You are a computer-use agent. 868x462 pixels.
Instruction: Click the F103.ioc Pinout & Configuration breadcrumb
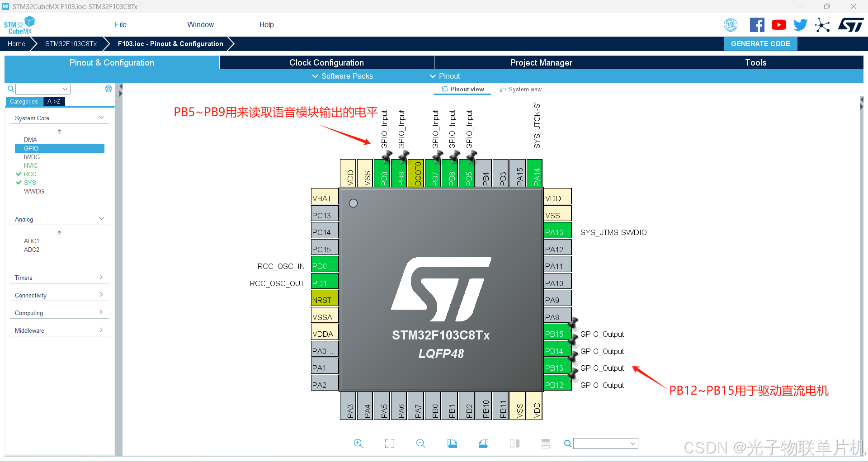point(170,44)
